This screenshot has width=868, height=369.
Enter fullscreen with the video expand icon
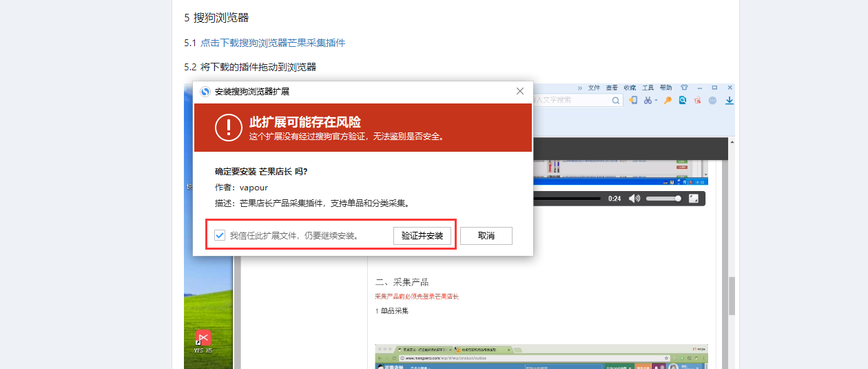(694, 199)
